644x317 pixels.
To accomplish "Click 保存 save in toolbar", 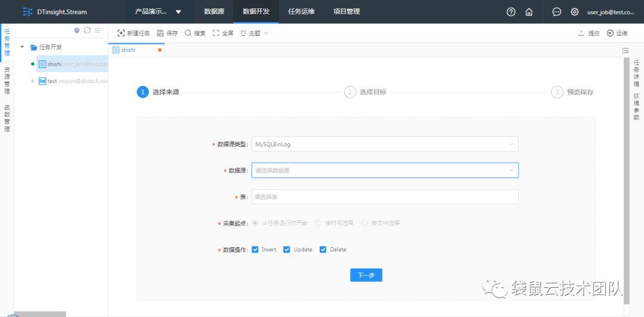I will 167,33.
